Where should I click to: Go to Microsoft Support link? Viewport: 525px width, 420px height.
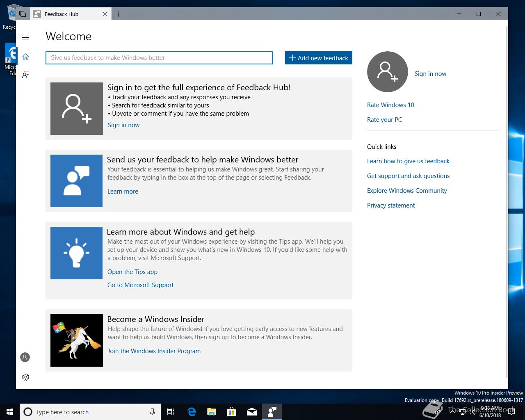[140, 285]
